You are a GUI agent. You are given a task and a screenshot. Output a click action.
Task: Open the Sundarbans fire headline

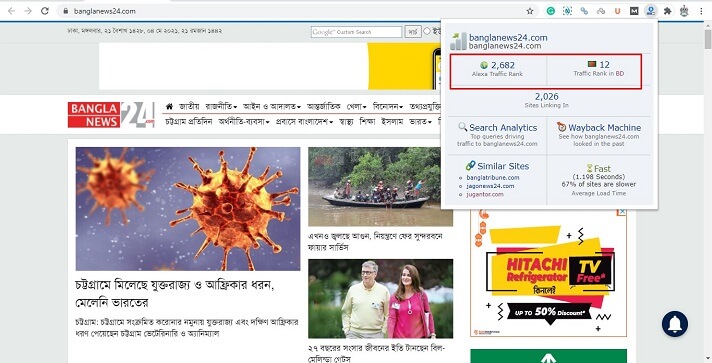[375, 242]
